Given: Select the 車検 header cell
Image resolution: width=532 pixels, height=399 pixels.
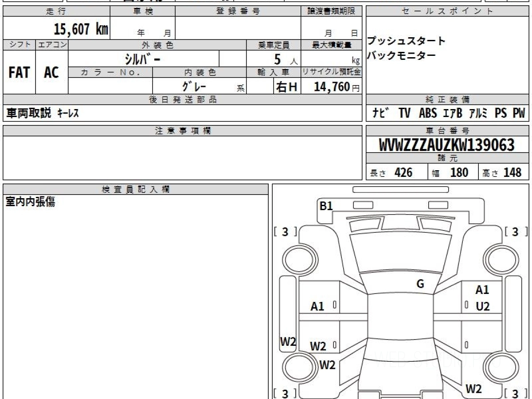Looking at the screenshot, I should 143,12.
